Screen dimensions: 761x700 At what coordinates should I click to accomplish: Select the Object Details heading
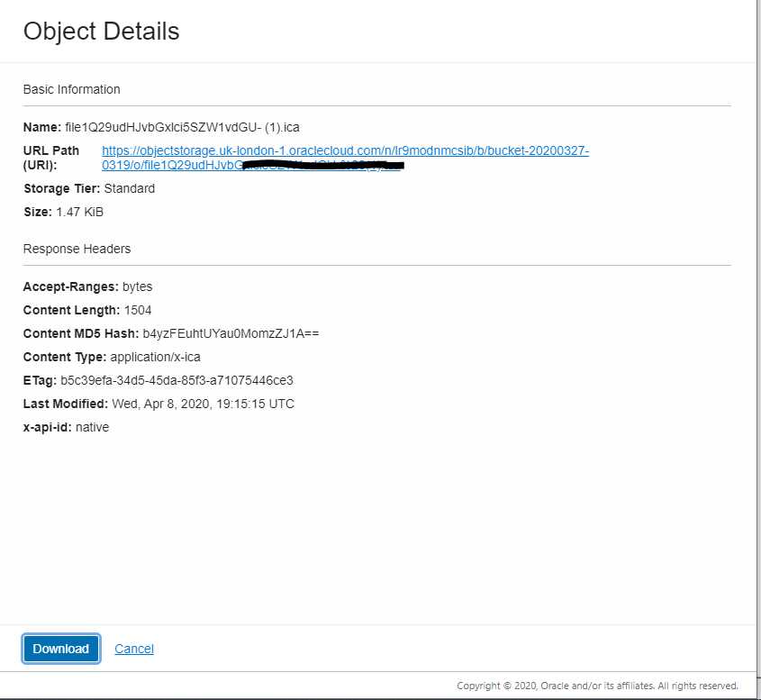pos(102,32)
